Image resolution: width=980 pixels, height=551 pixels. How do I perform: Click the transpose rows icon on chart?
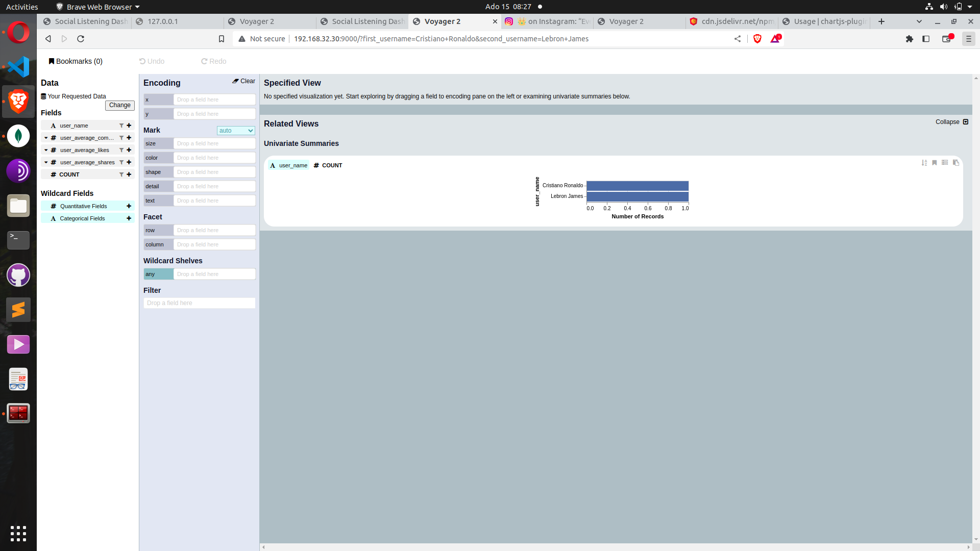[x=945, y=163]
